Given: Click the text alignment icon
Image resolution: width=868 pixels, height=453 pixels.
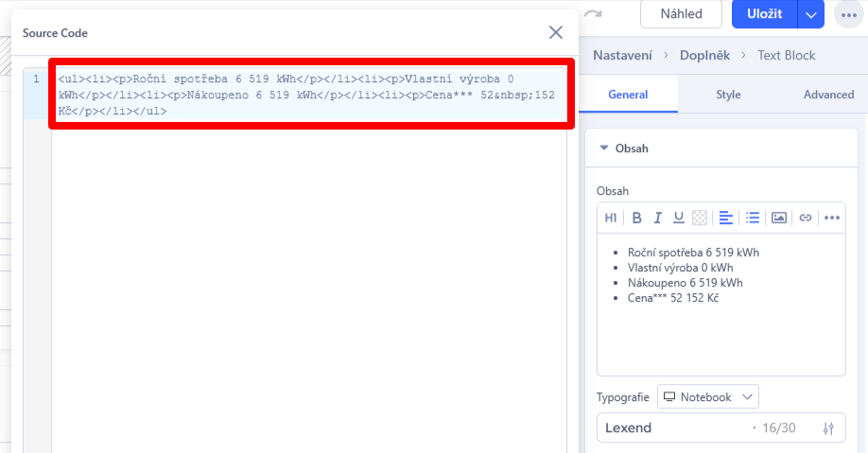Looking at the screenshot, I should (725, 218).
